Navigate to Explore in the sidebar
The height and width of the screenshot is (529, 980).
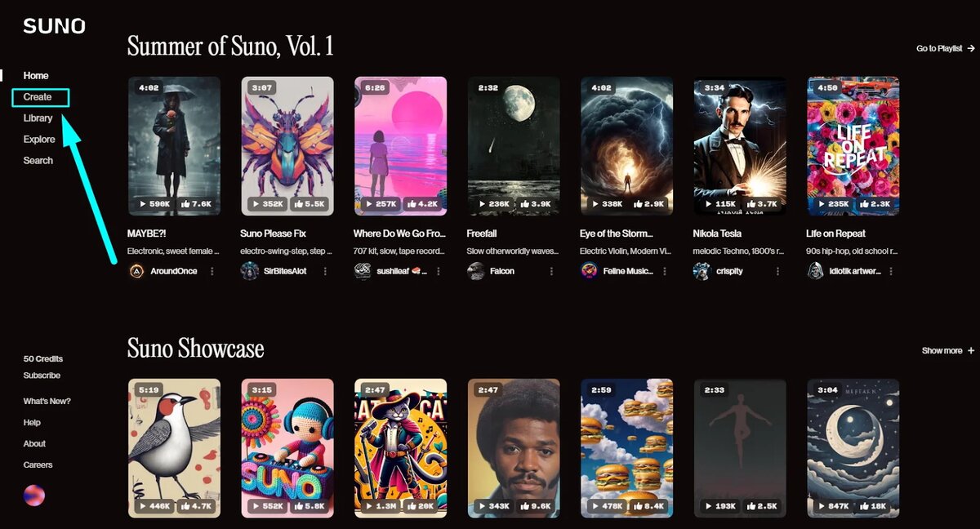(39, 140)
